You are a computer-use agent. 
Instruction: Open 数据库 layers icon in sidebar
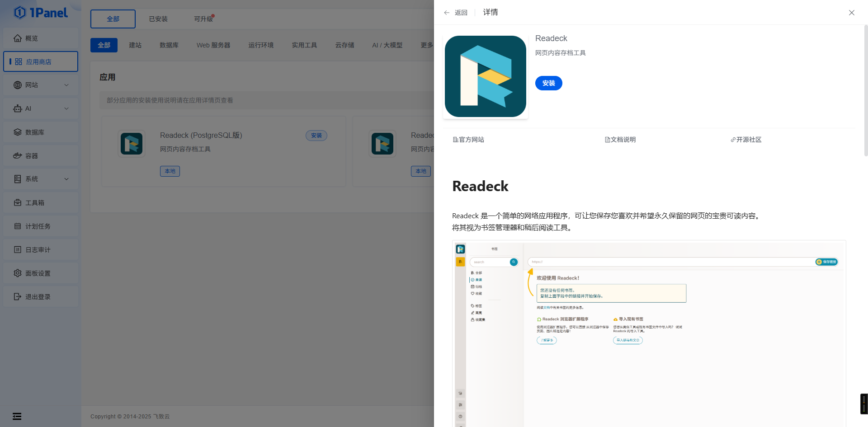(18, 132)
